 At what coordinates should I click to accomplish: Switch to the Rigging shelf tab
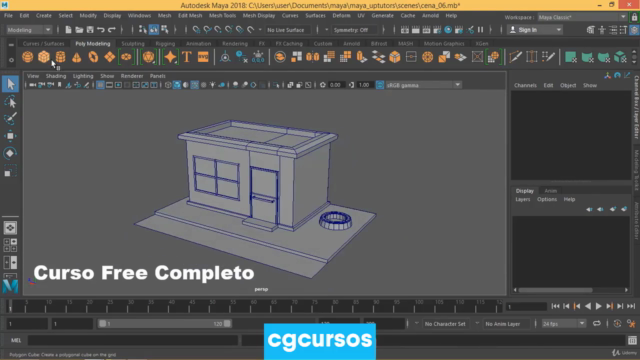click(x=165, y=43)
